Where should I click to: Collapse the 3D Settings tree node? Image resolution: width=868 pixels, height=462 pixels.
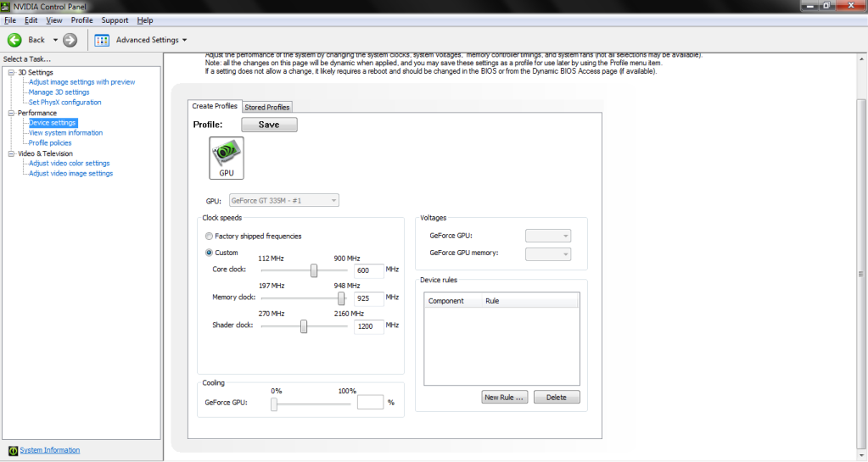pos(11,73)
